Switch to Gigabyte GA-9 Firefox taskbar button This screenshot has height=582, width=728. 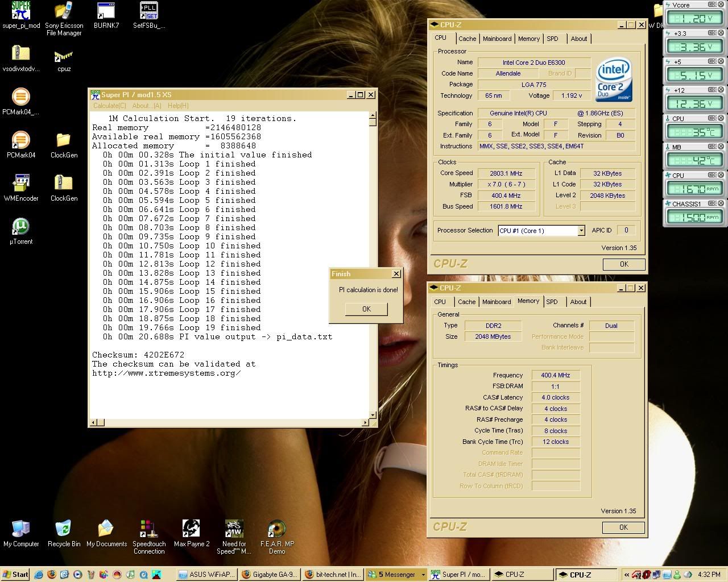tap(270, 575)
